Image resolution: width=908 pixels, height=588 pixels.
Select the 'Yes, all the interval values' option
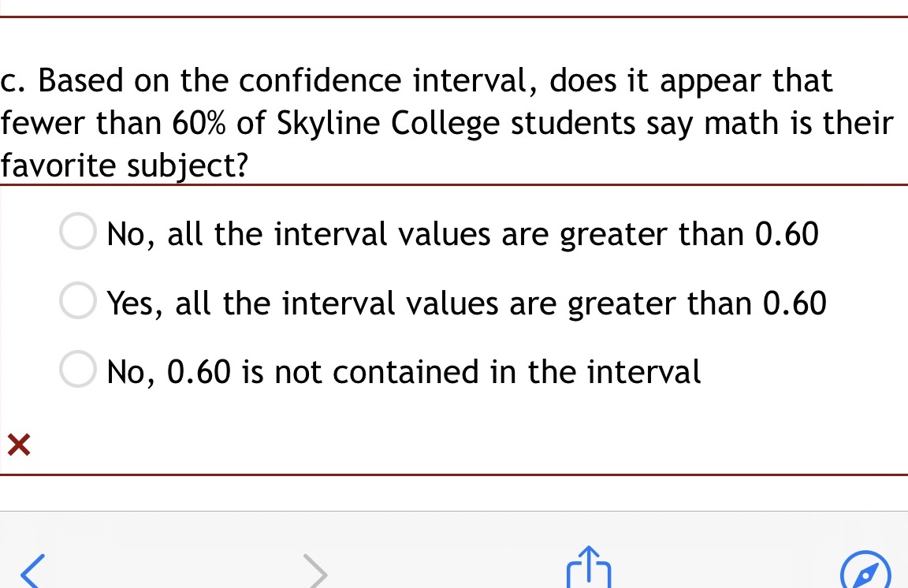[465, 303]
